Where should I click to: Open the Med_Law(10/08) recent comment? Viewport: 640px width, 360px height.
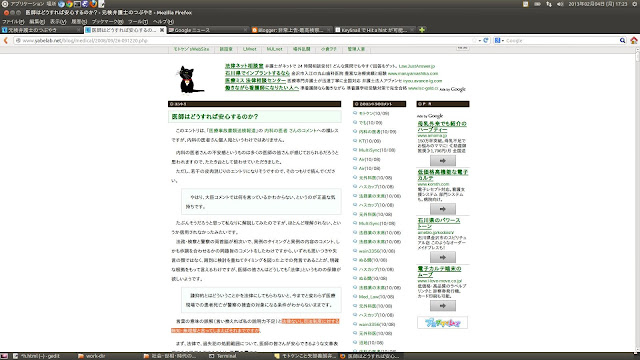click(x=376, y=297)
